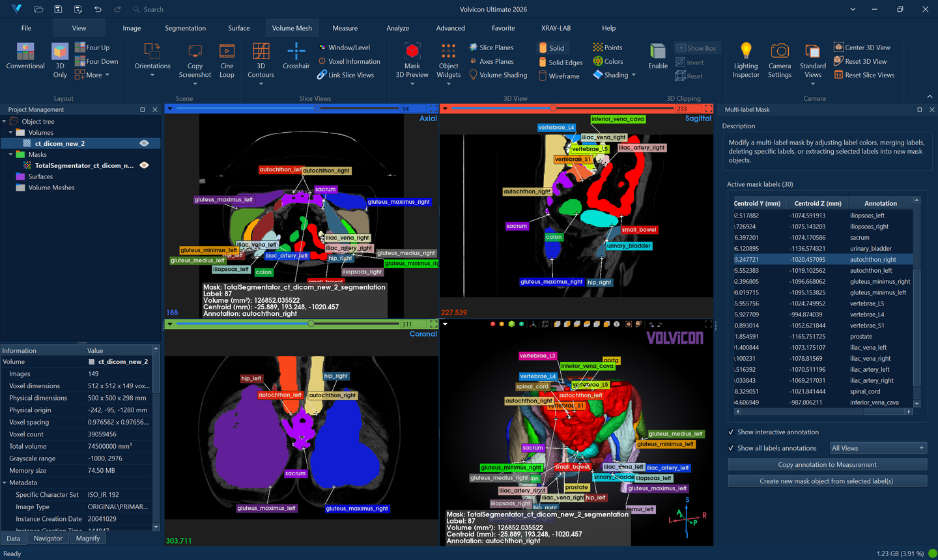938x560 pixels.
Task: Open the Lighting Inspector
Action: point(746,61)
